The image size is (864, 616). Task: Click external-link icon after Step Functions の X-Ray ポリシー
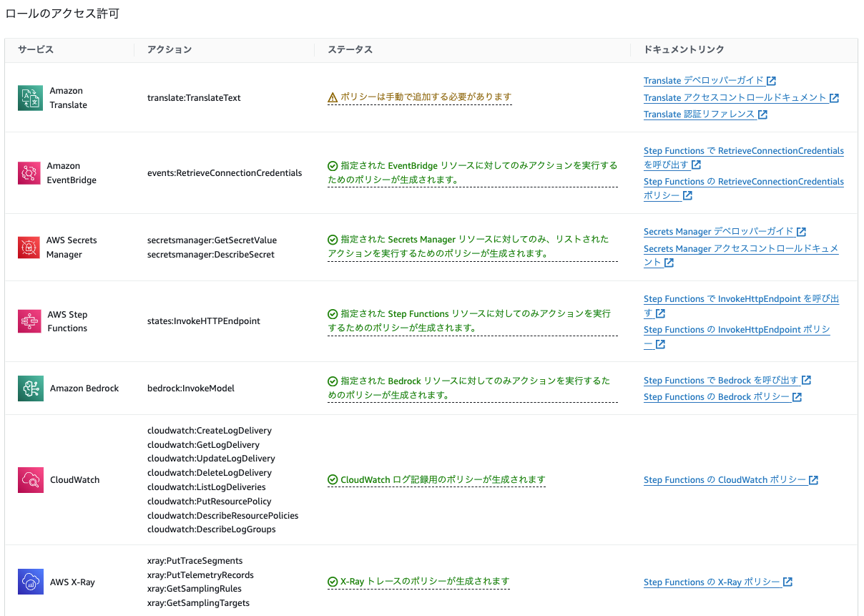click(x=787, y=582)
